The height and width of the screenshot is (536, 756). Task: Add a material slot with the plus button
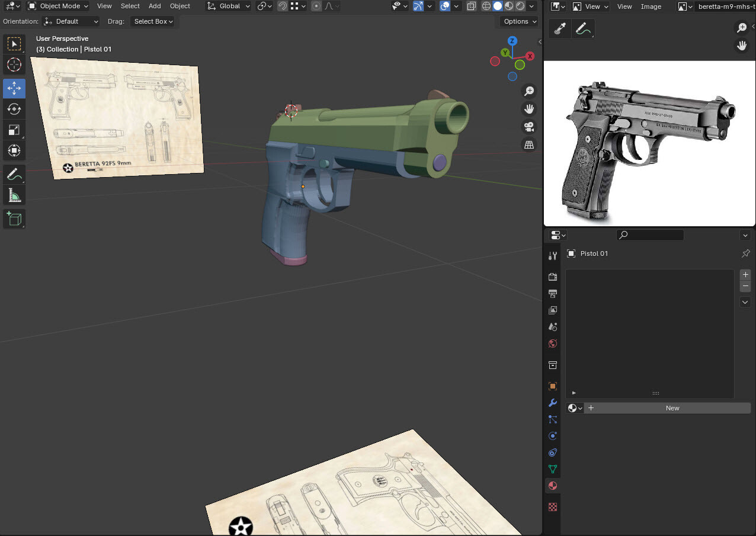pos(745,274)
